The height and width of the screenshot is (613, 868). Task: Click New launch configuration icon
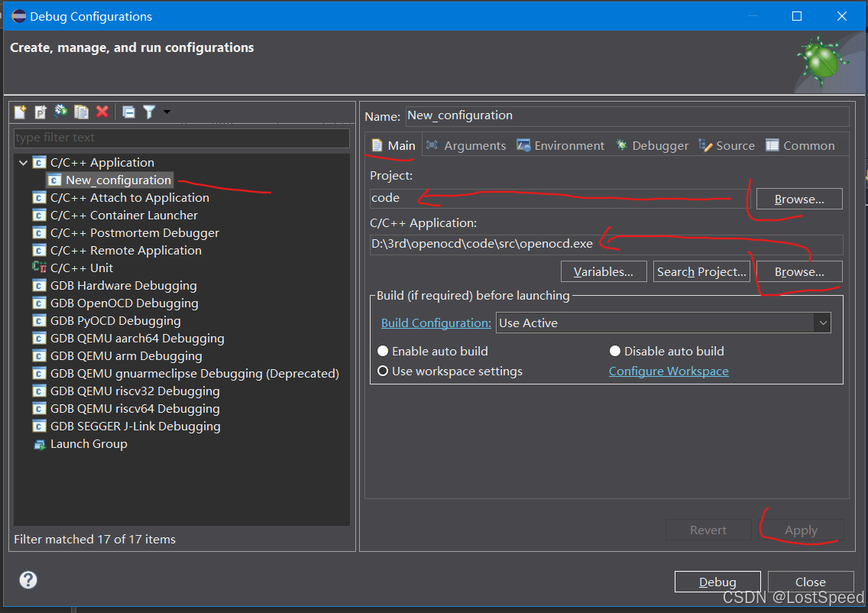(21, 112)
